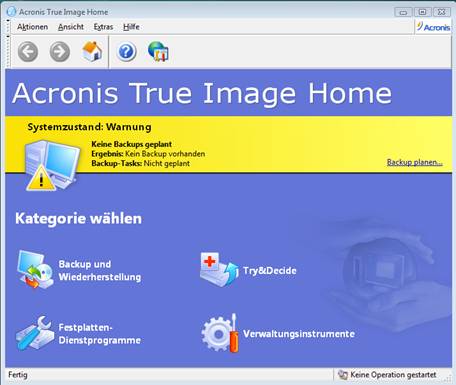Open help with the question mark icon
This screenshot has width=456, height=385.
click(126, 52)
